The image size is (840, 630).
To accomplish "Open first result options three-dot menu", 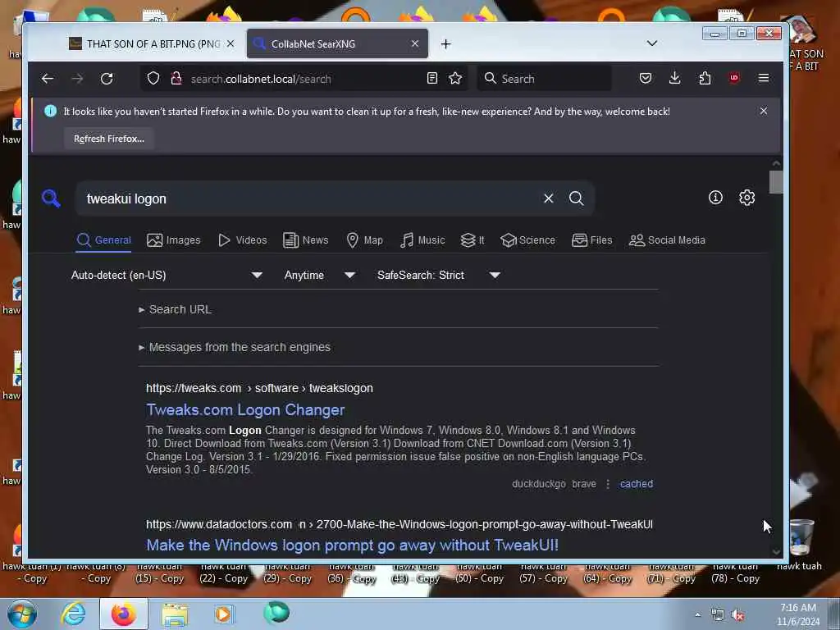I will click(x=608, y=484).
